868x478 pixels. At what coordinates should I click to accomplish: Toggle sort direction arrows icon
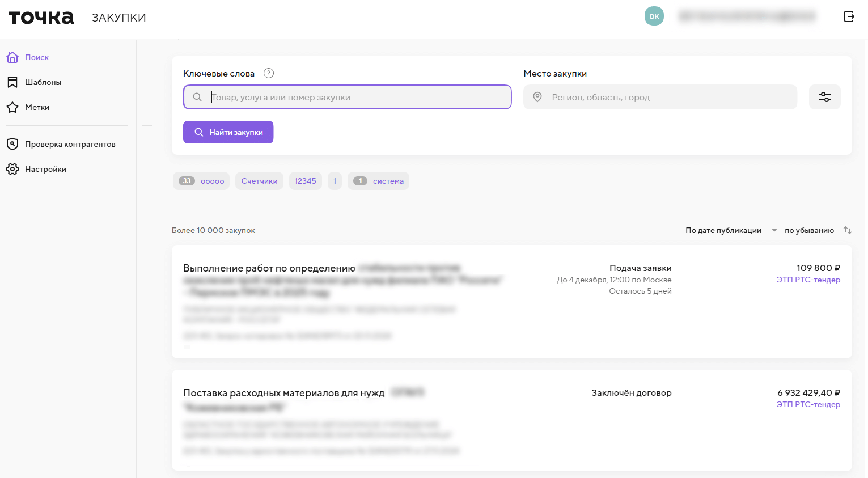coord(848,230)
